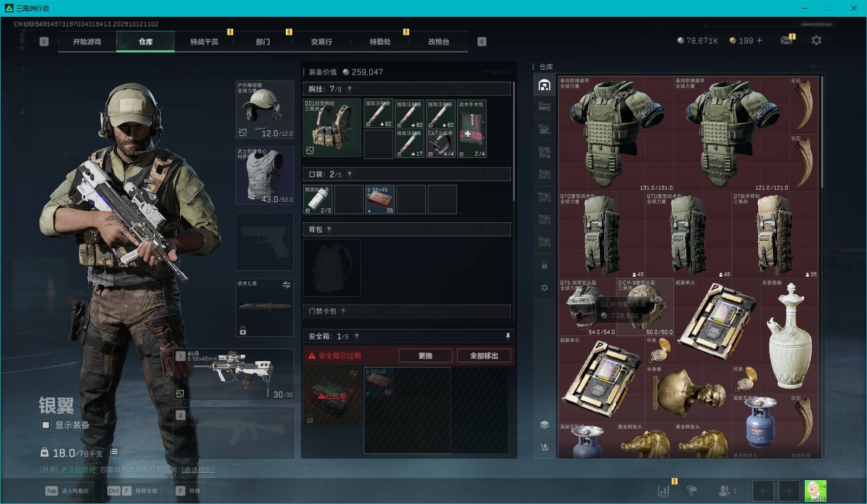Click the flag icon in bottom bar
The height and width of the screenshot is (504, 867).
(692, 490)
